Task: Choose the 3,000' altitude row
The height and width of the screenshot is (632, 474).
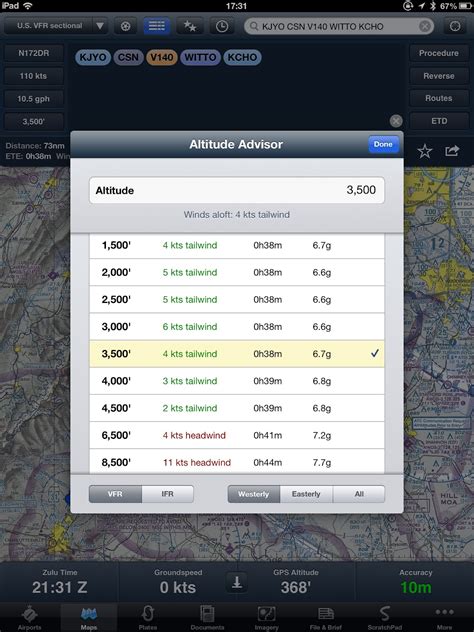Action: [237, 326]
